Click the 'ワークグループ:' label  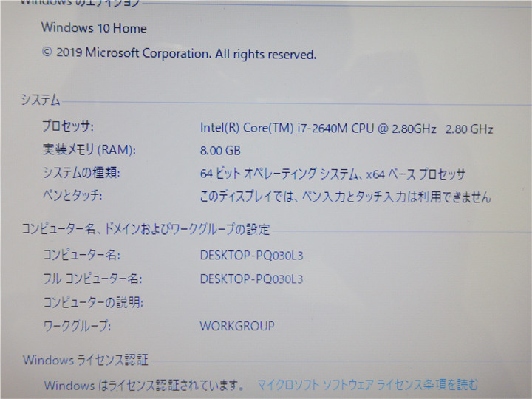pos(77,326)
